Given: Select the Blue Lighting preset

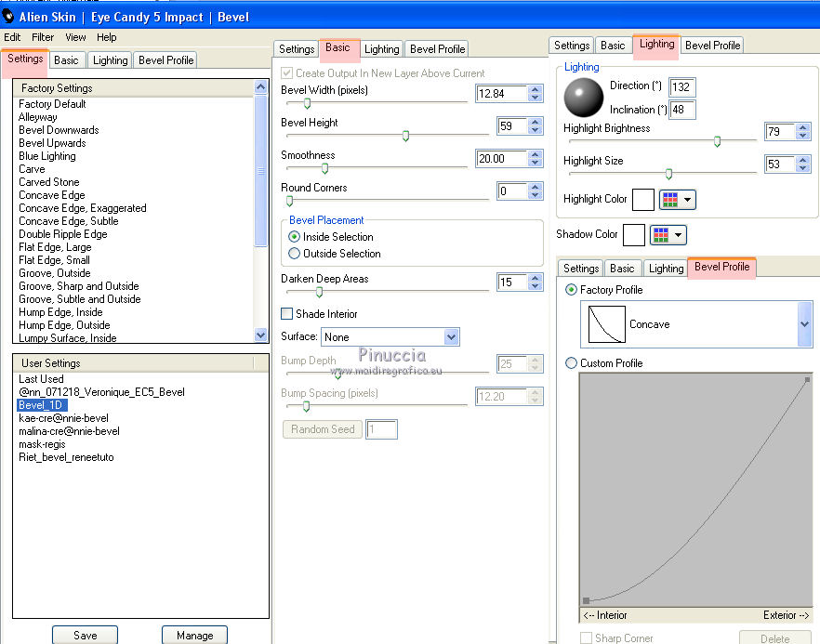Looking at the screenshot, I should tap(47, 156).
